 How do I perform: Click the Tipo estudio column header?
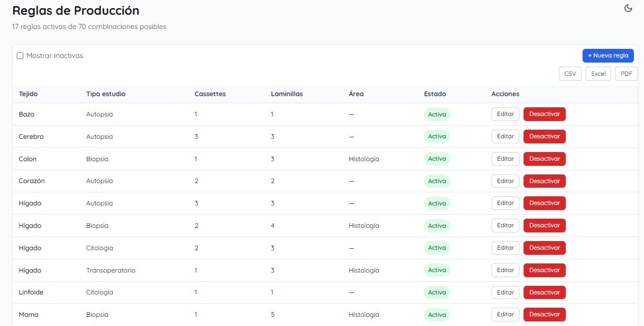106,94
